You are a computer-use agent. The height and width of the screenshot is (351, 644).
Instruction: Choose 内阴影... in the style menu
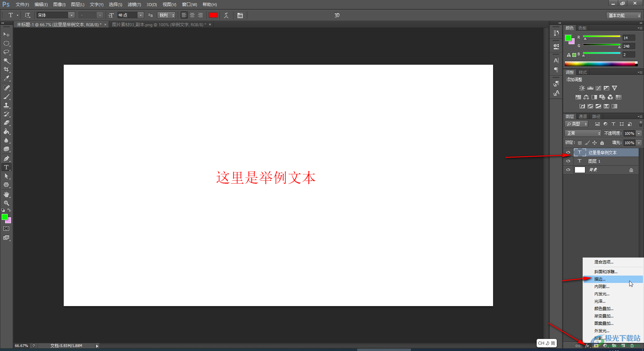[x=613, y=287]
